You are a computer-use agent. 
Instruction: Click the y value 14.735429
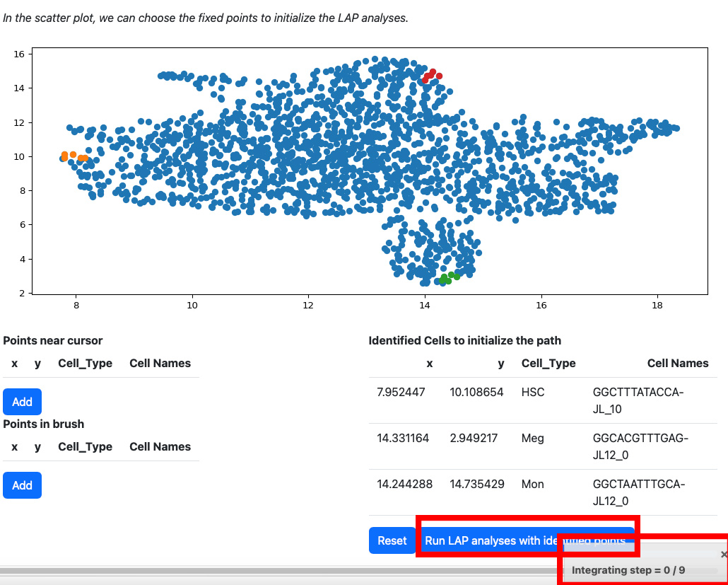(477, 484)
